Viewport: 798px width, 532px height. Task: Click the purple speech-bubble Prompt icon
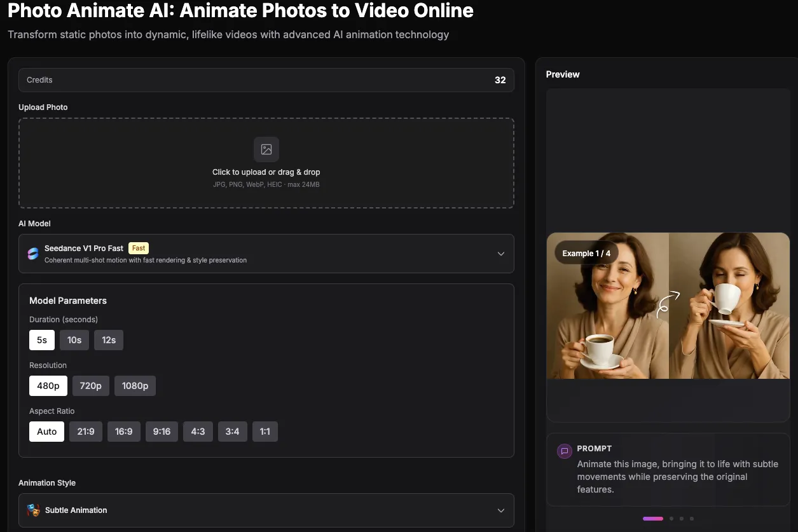tap(564, 451)
